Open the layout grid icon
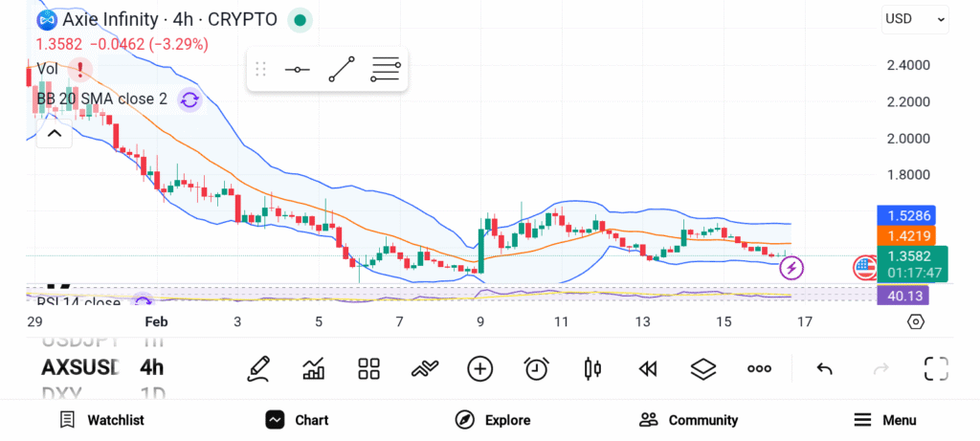980x441 pixels. click(368, 368)
